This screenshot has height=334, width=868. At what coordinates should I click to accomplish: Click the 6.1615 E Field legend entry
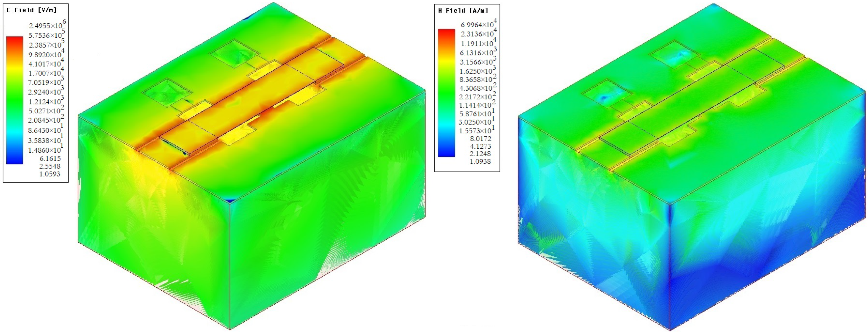(x=50, y=159)
